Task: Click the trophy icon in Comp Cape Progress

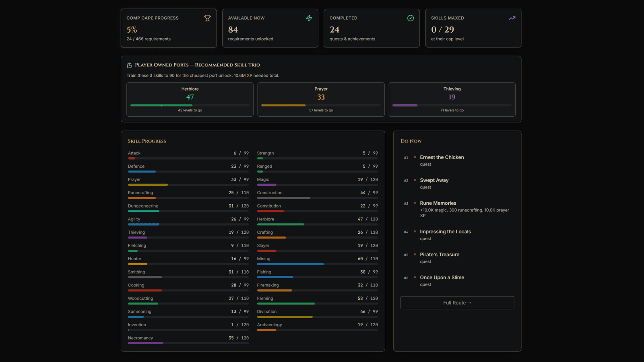Action: click(x=207, y=18)
